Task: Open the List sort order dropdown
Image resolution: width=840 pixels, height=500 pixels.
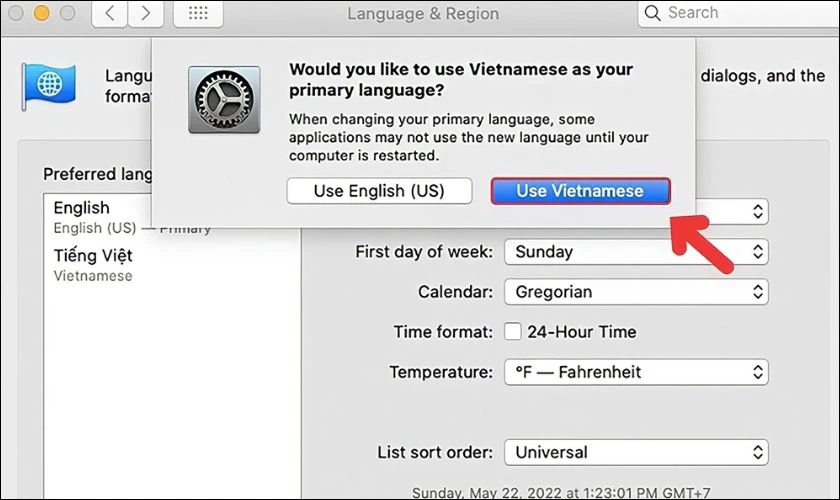Action: pos(636,452)
